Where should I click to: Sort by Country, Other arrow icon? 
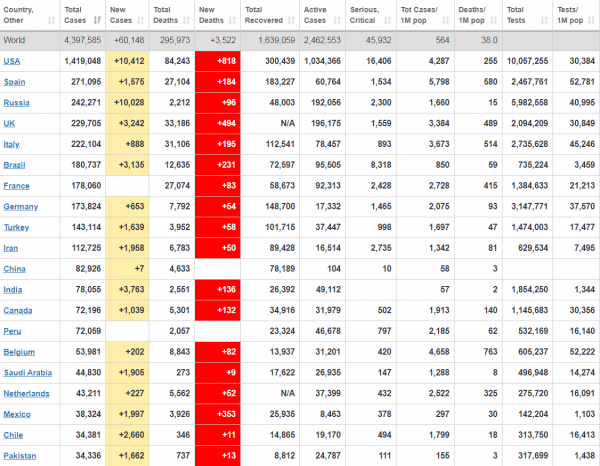pos(51,20)
